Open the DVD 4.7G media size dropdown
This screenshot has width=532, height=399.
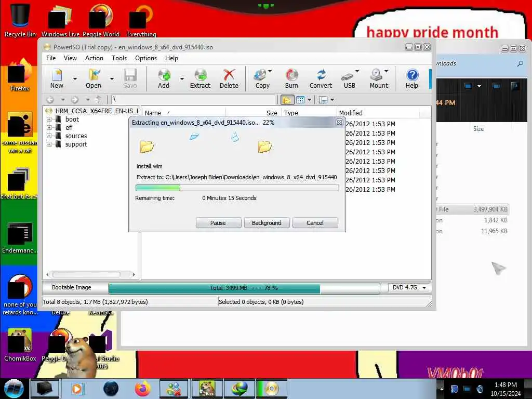[x=409, y=288]
